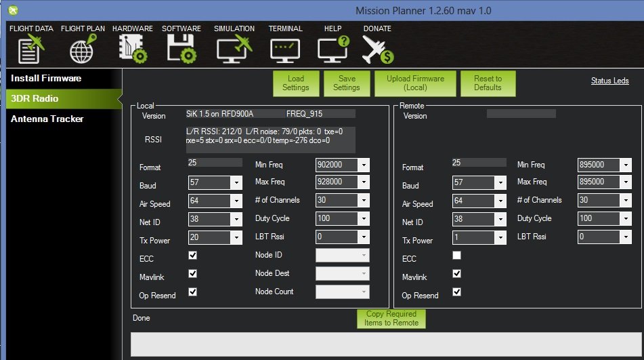Viewport: 644px width, 360px height.
Task: Open the Flight Plan globe icon
Action: coord(83,49)
